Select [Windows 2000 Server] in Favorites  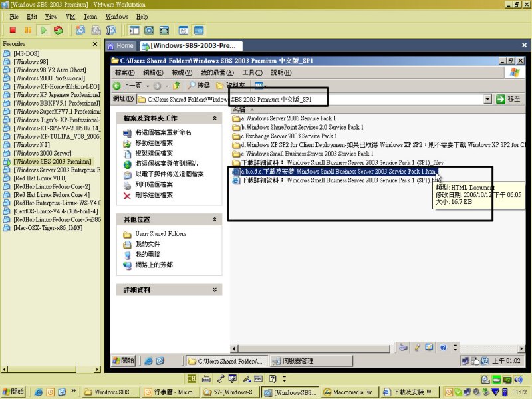click(x=43, y=154)
